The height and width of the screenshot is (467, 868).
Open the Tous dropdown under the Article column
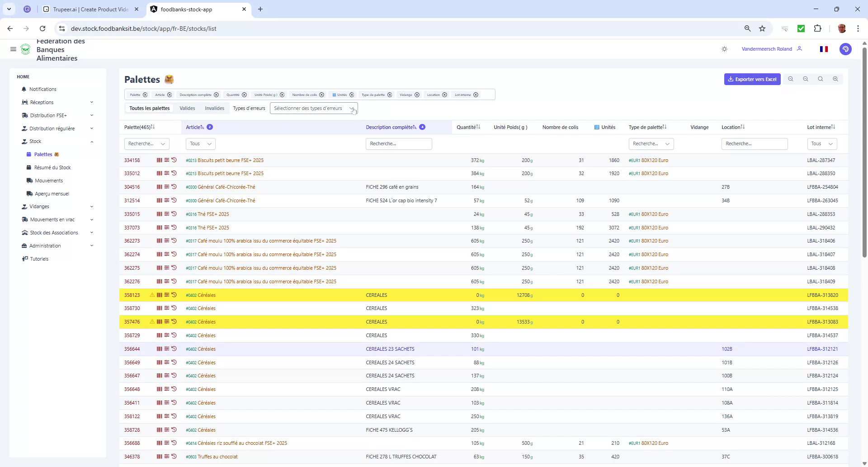point(200,143)
